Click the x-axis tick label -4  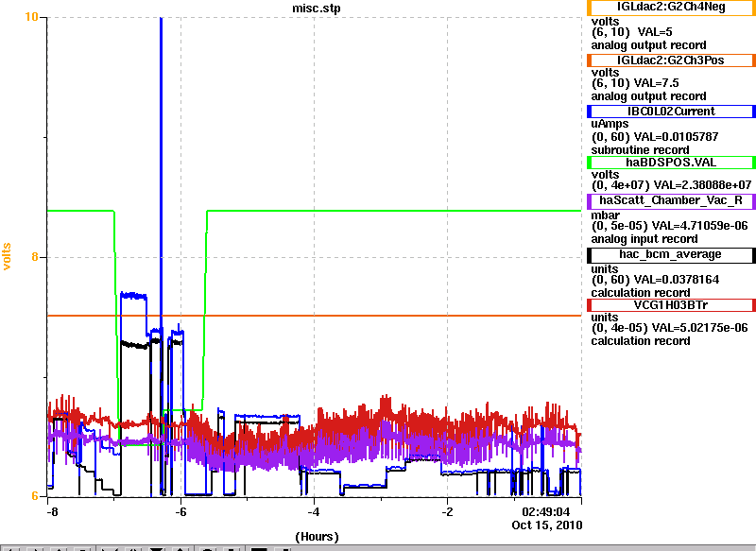[x=314, y=512]
